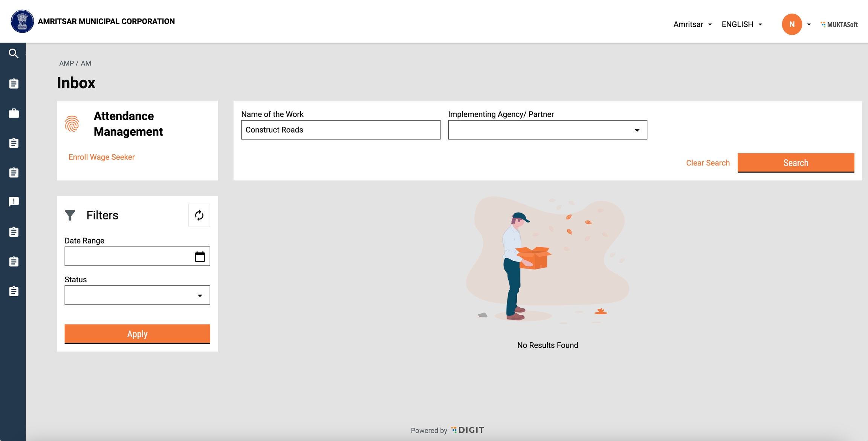Click the filter reset refresh icon
The height and width of the screenshot is (441, 868).
click(x=199, y=215)
